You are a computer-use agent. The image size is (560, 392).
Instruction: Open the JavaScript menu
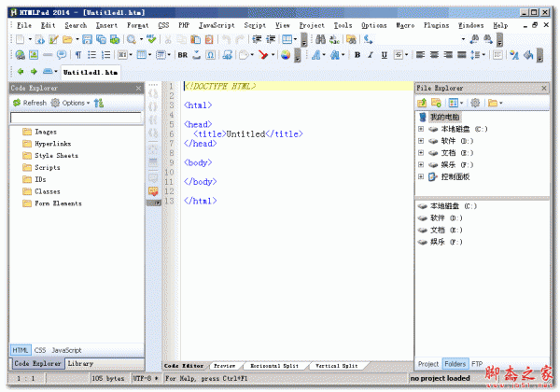point(216,25)
